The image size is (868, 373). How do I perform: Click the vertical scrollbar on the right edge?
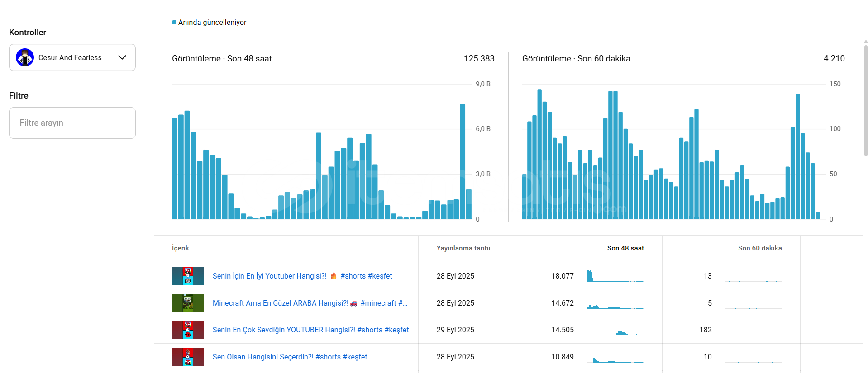point(865,99)
